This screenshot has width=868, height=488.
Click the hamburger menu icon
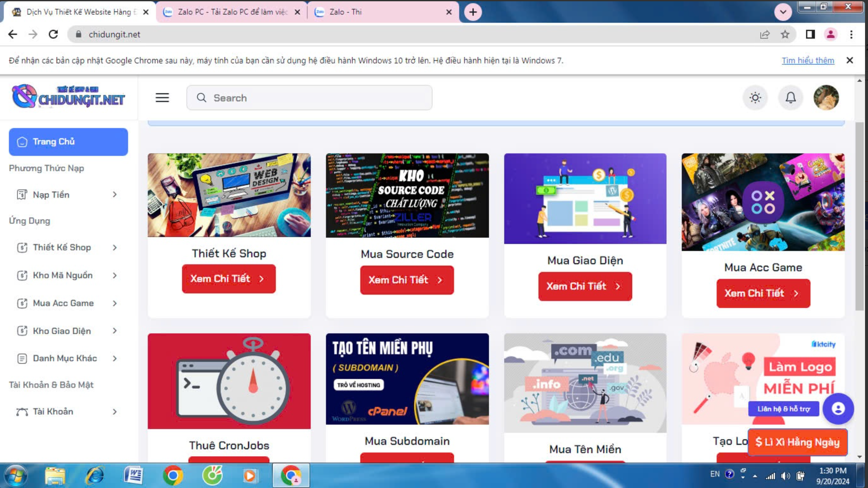click(x=162, y=98)
